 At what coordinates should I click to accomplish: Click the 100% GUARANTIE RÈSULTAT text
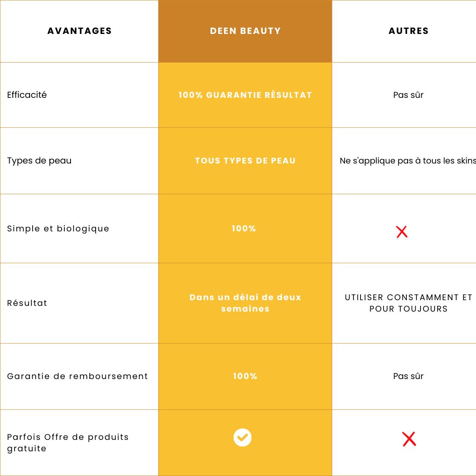click(245, 95)
